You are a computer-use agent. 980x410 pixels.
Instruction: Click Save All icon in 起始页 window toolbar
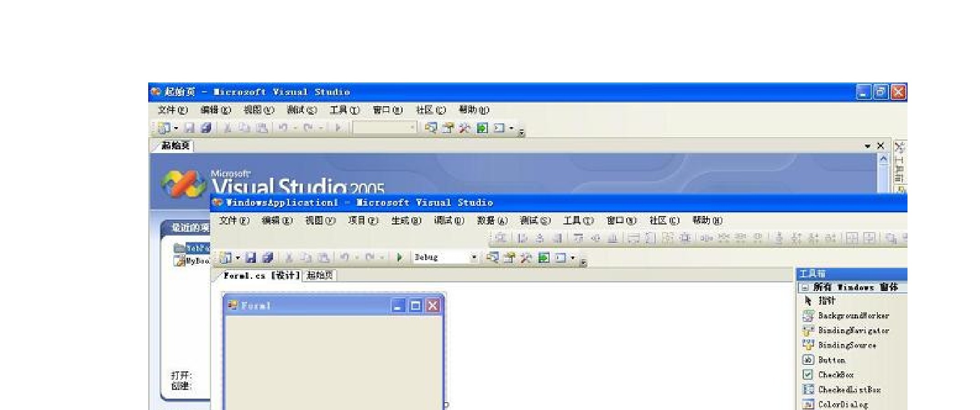[x=206, y=128]
